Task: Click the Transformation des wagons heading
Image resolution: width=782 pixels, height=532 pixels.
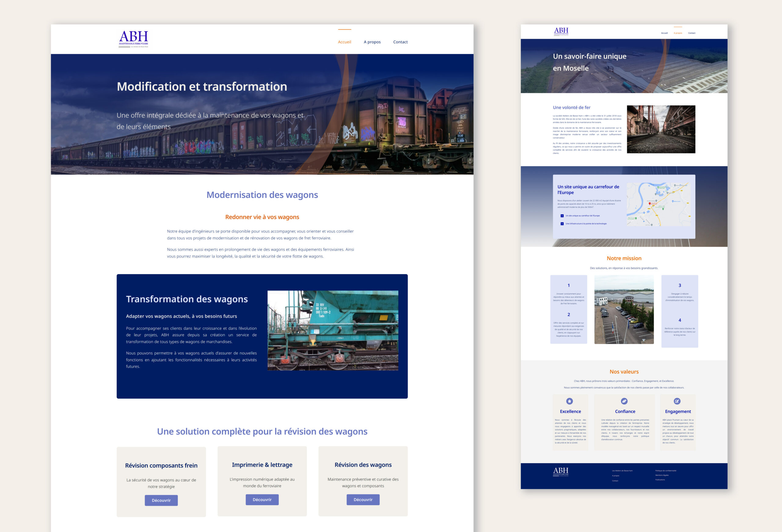Action: pos(187,299)
